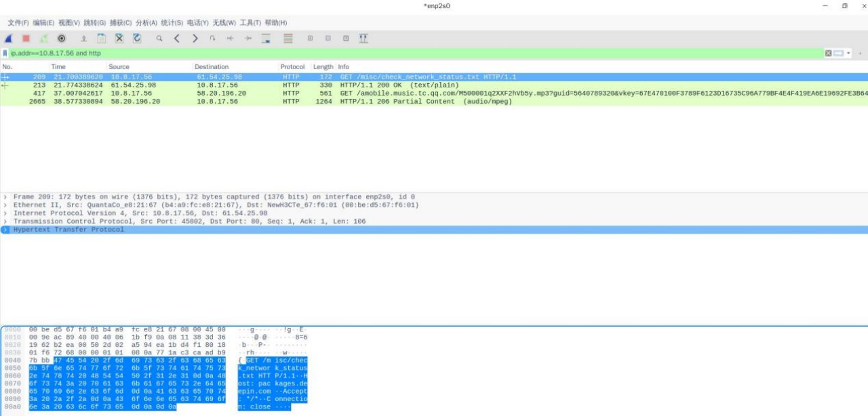Click hex dump row at offset 0040
Viewport: 868px width, 416px height.
pyautogui.click(x=156, y=360)
